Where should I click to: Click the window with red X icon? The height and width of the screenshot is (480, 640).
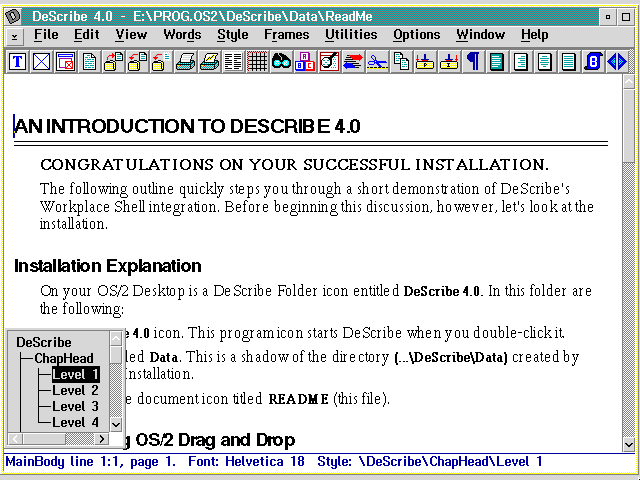(x=65, y=62)
